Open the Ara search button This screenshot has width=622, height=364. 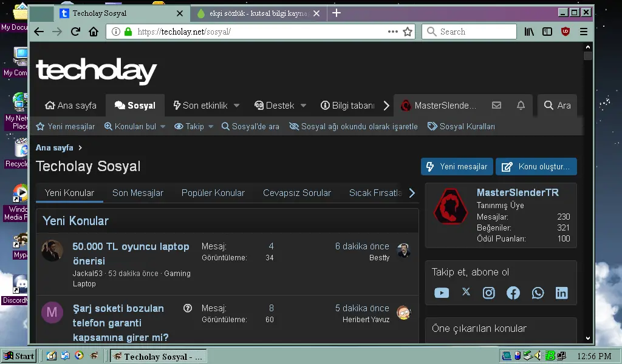(558, 106)
